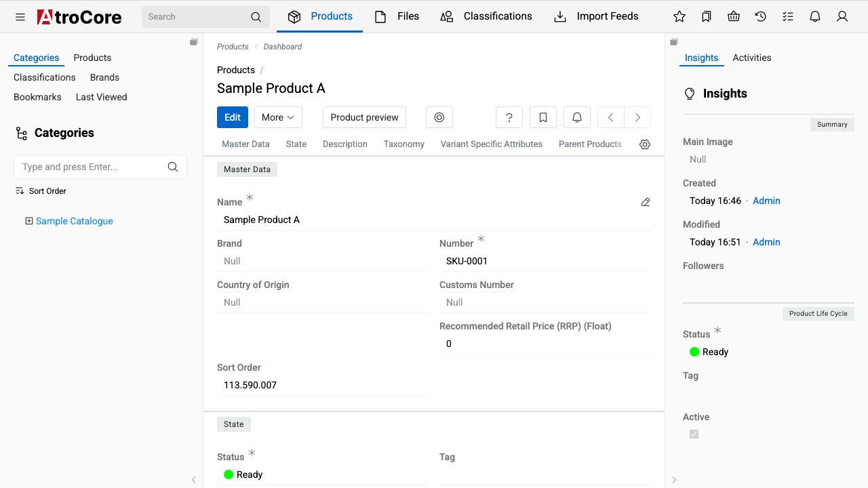Open Classifications in top navigation

point(486,16)
